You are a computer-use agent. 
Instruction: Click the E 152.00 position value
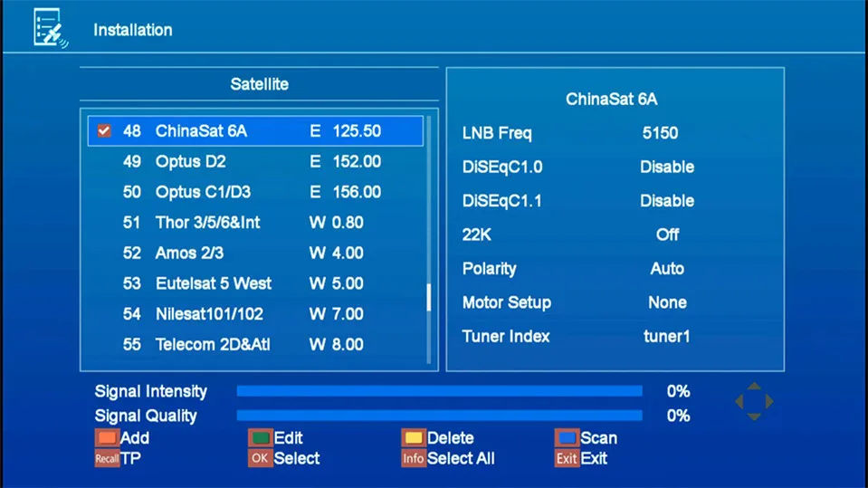click(x=346, y=162)
